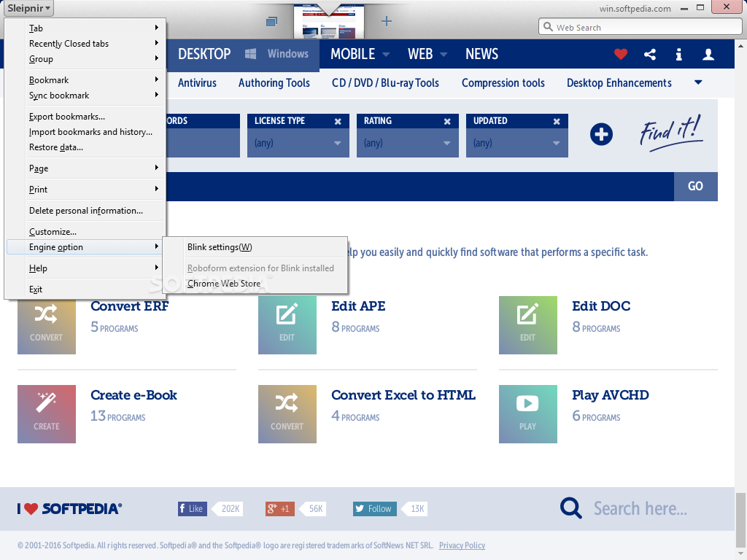Focus the footer Search here field

tap(640, 508)
